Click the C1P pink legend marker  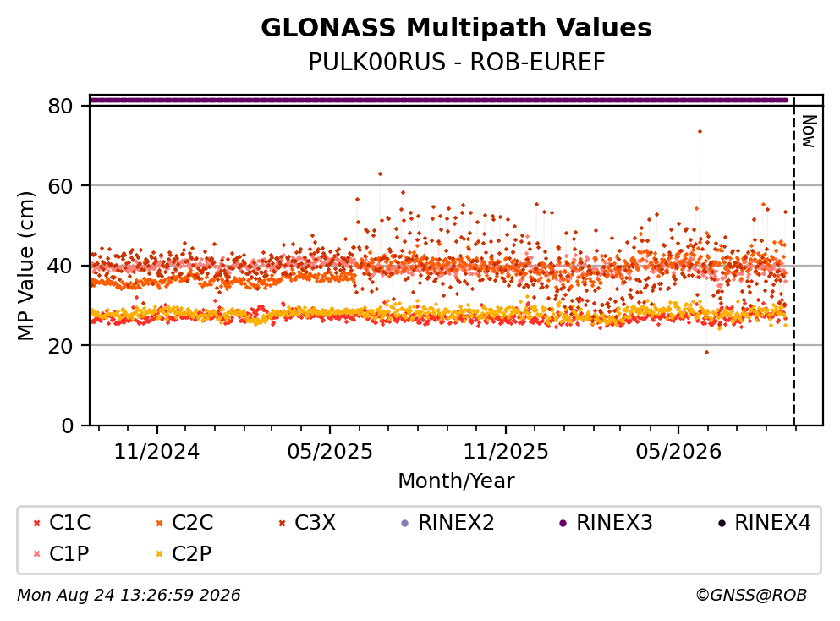(36, 554)
